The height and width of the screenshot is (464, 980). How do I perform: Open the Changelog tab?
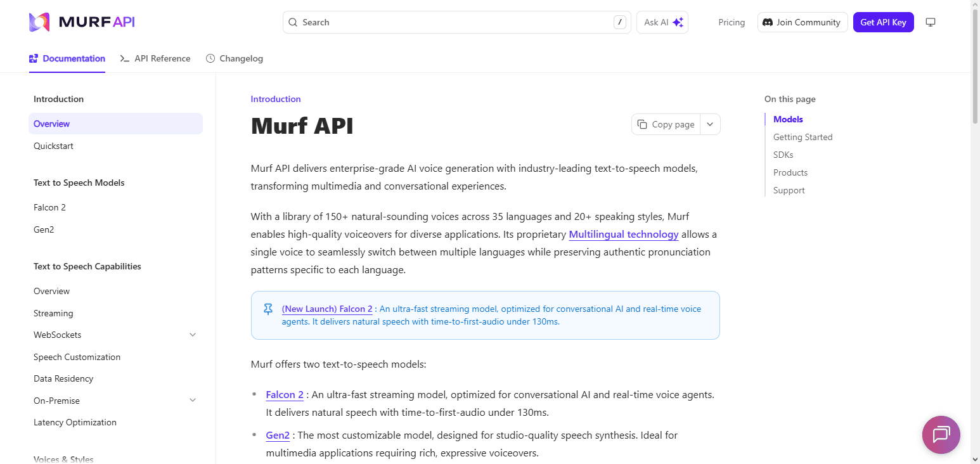point(235,58)
